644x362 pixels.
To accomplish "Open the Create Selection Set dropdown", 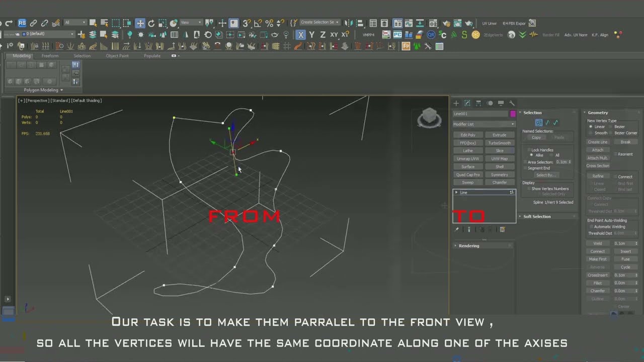I will 320,23.
